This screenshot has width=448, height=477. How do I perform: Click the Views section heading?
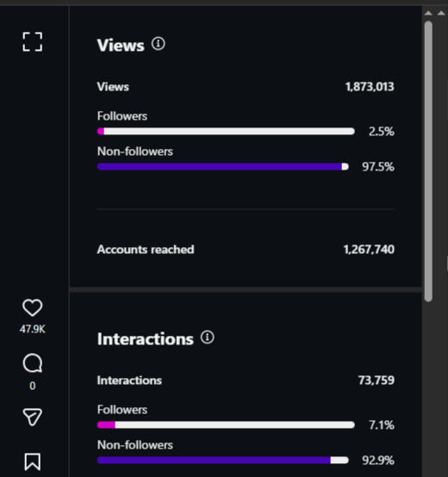(121, 46)
